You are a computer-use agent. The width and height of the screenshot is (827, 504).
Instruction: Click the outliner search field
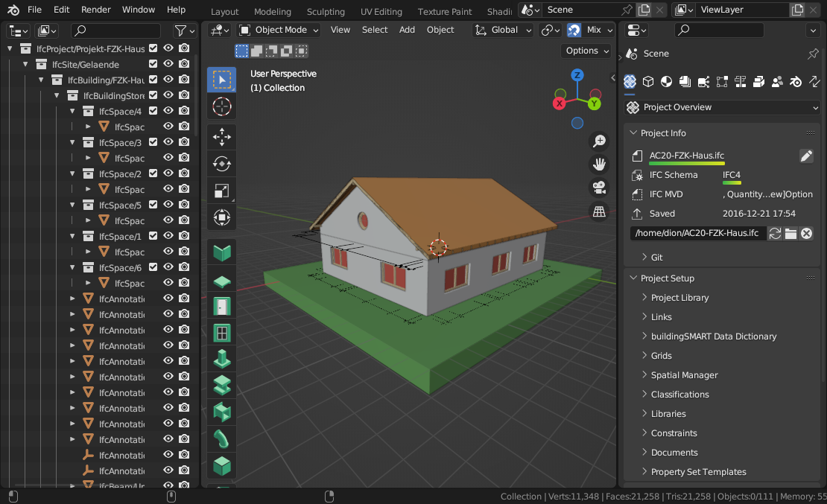[x=115, y=31]
